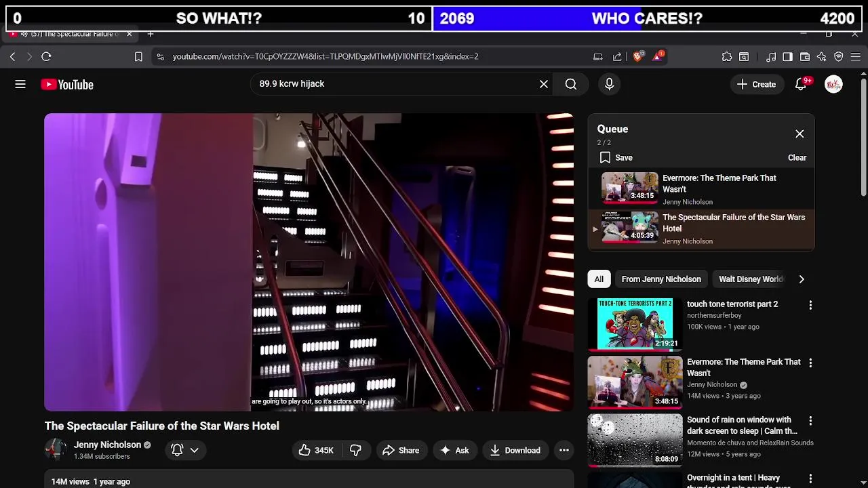Open more actions below the video

click(564, 450)
